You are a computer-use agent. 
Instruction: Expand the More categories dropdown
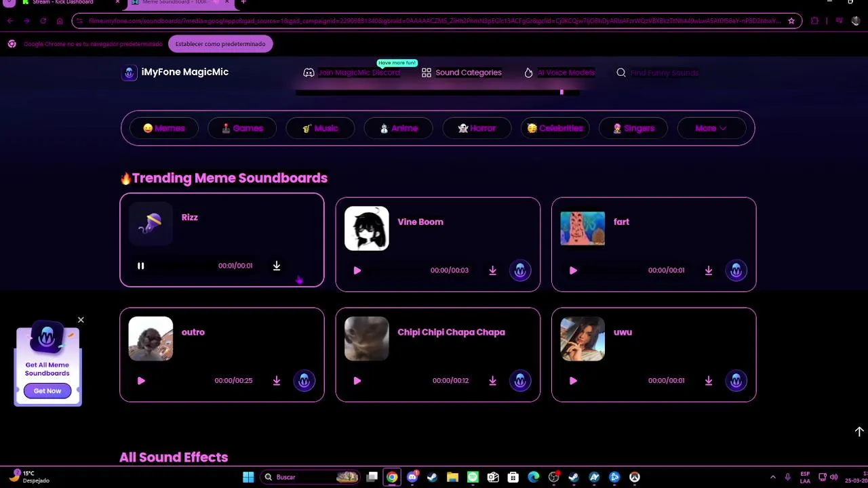(711, 128)
